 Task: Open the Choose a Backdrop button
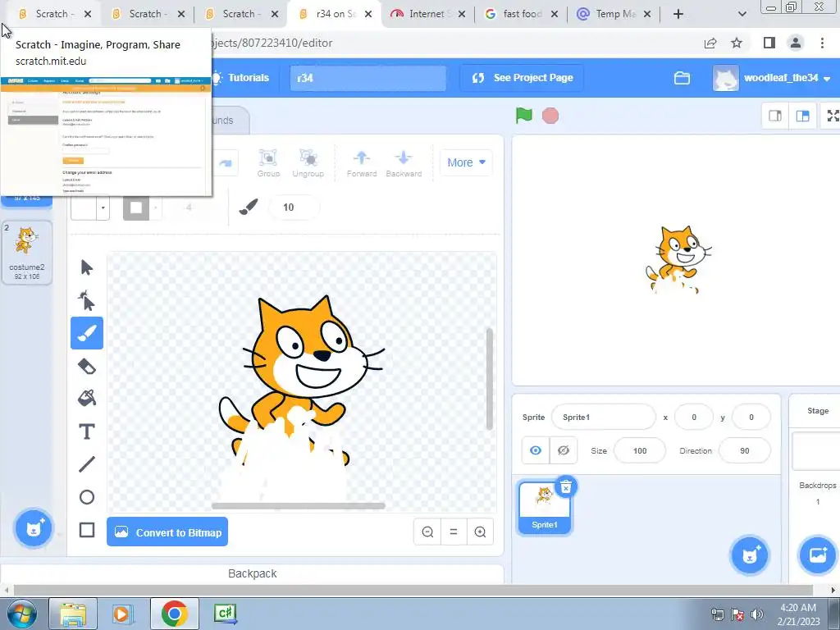coord(818,555)
